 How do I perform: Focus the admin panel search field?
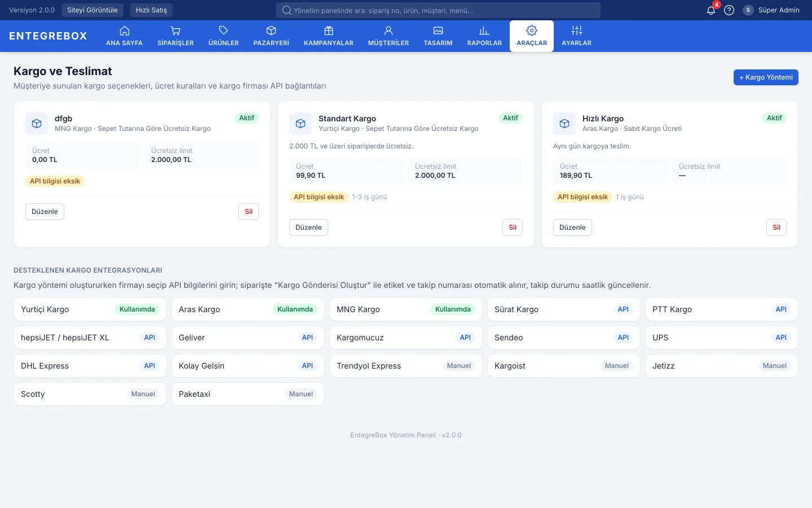tap(438, 10)
